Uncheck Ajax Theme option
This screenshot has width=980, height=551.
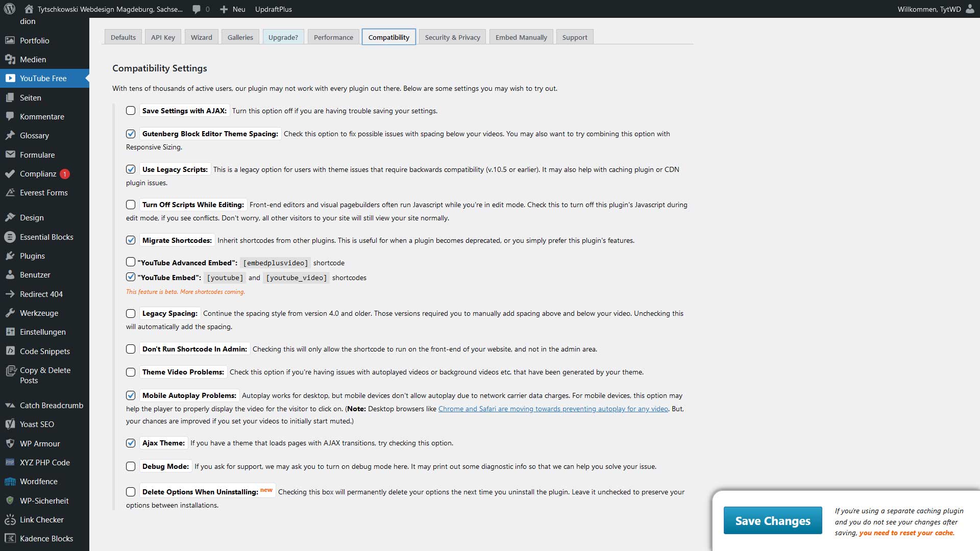pyautogui.click(x=131, y=443)
